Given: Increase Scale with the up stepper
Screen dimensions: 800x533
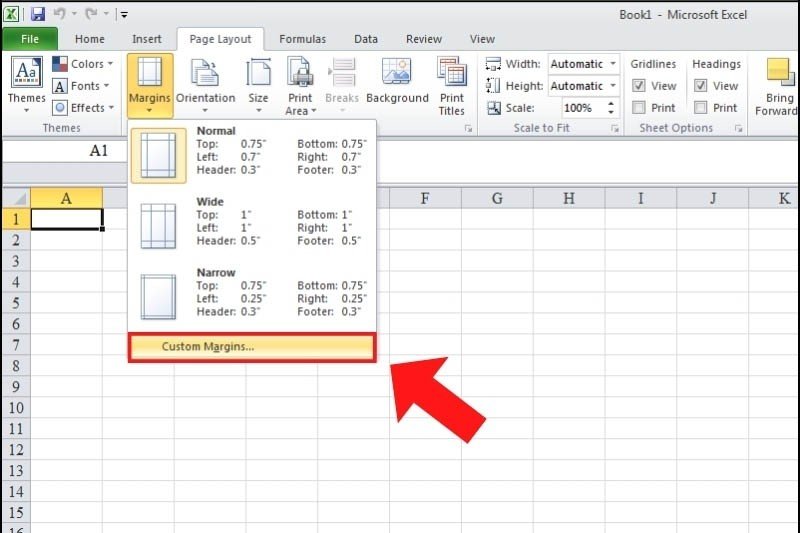Looking at the screenshot, I should (x=611, y=104).
